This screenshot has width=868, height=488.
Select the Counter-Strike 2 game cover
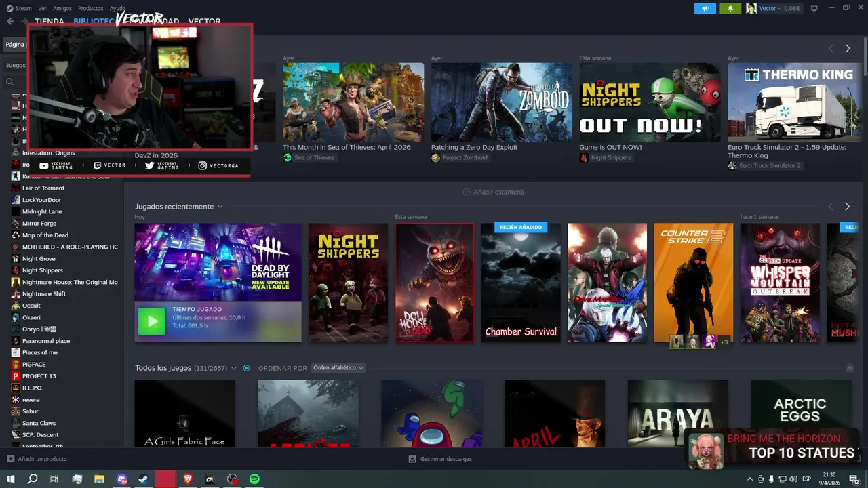pyautogui.click(x=693, y=283)
